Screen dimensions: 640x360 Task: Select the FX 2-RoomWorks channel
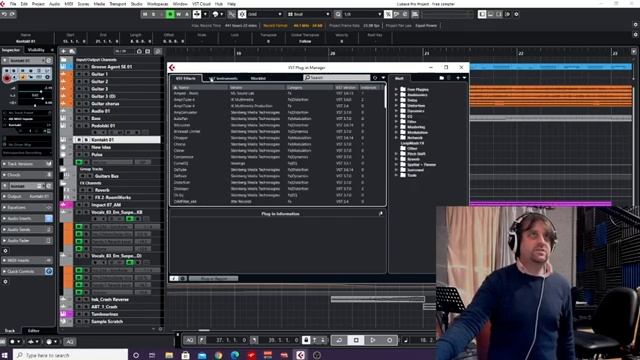pyautogui.click(x=113, y=197)
